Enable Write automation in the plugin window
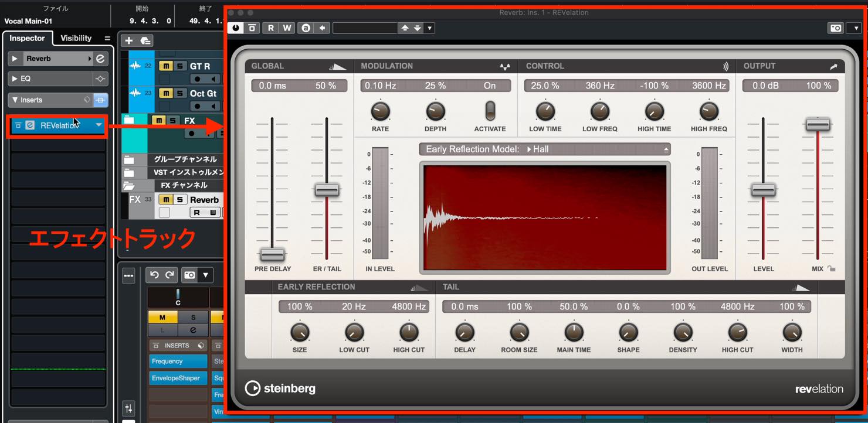 click(x=287, y=28)
